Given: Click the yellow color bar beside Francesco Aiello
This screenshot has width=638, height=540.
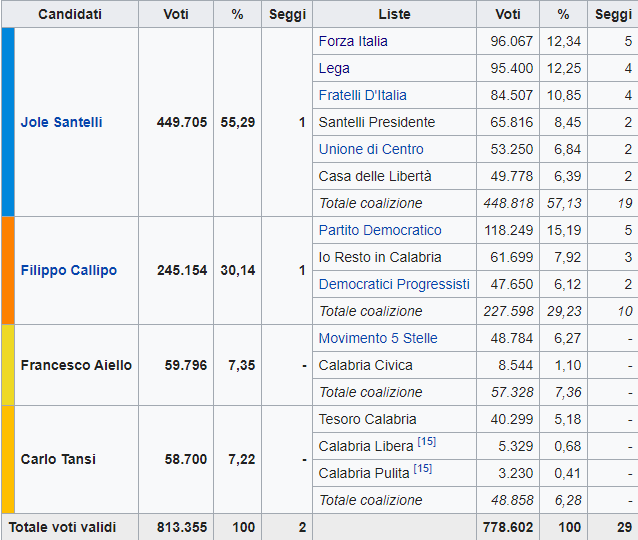Looking at the screenshot, I should [x=8, y=365].
